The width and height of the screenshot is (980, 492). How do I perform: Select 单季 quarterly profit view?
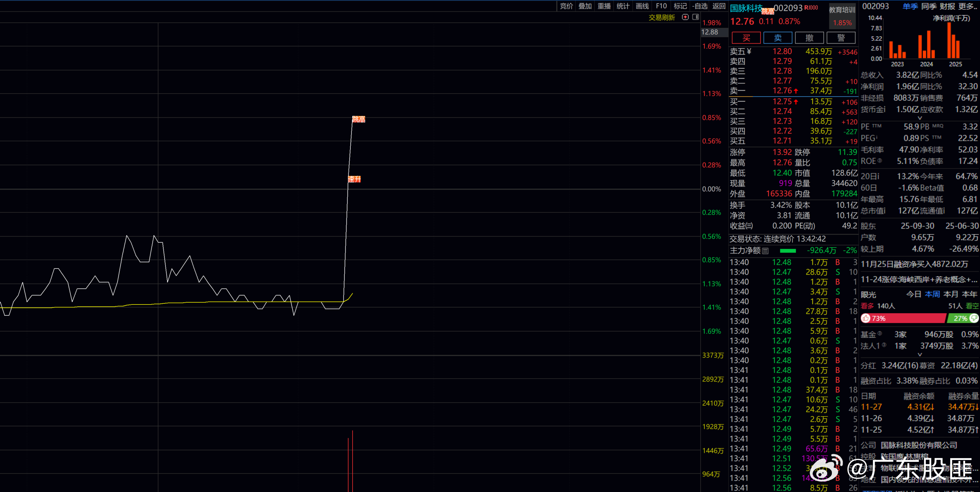point(910,7)
